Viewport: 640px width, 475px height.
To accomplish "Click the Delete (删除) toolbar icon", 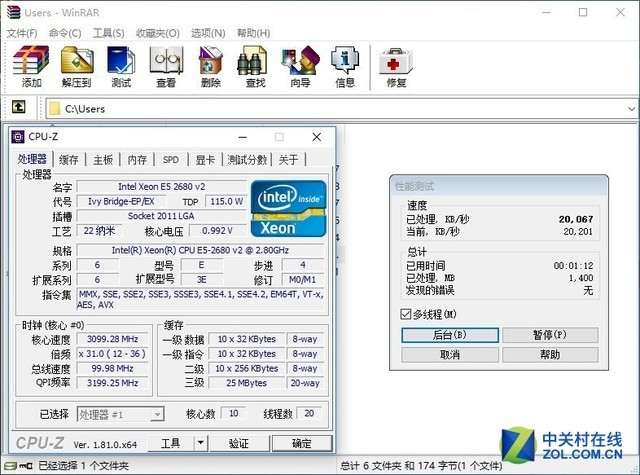I will pyautogui.click(x=210, y=60).
